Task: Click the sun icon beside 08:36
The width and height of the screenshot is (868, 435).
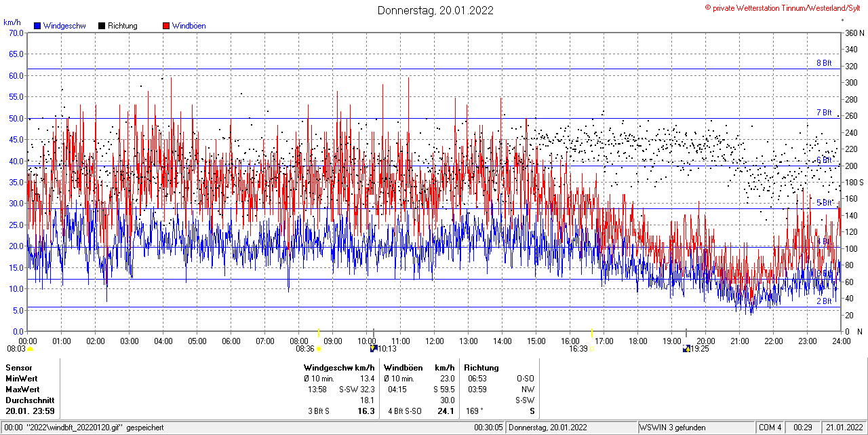Action: pyautogui.click(x=319, y=349)
